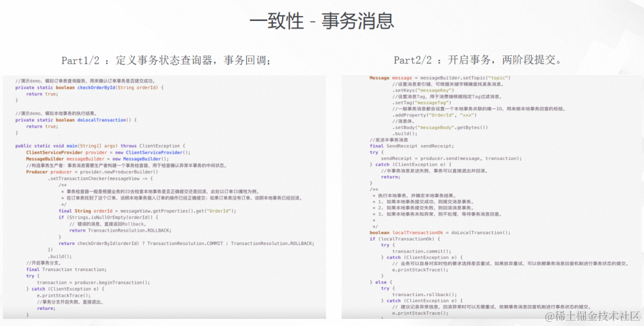Click the "public static void main(String[] args)" line
Screen dimensions: 644x326
[101, 146]
